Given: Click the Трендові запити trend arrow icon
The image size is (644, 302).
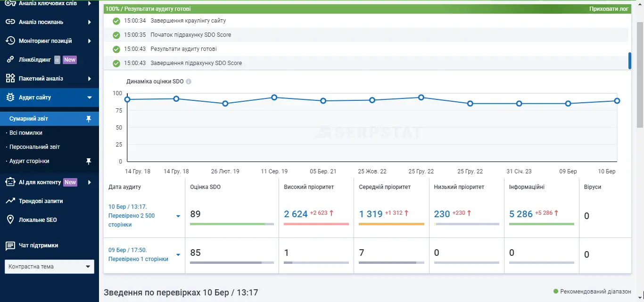Looking at the screenshot, I should pyautogui.click(x=10, y=201).
